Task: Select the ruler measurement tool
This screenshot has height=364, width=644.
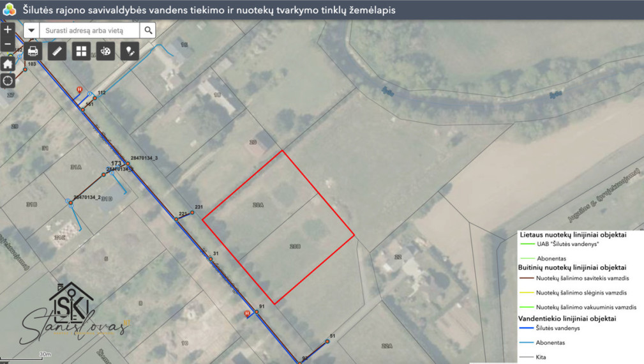Action: 57,51
